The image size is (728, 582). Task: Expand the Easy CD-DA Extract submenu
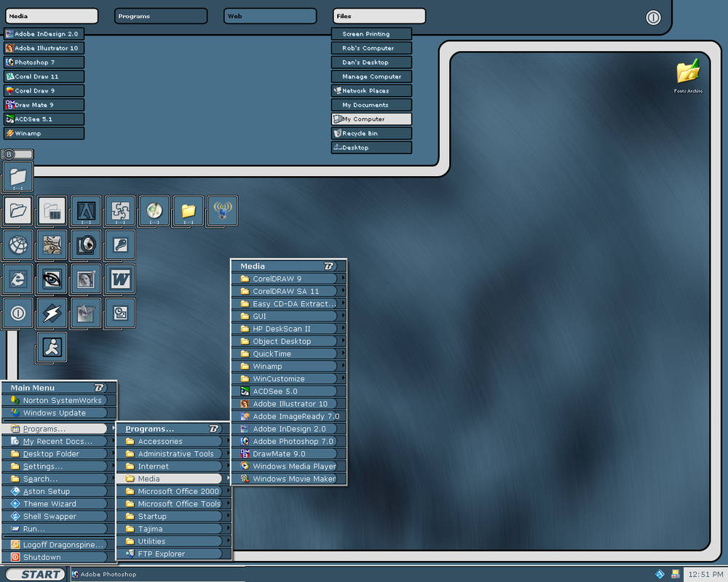tap(288, 303)
